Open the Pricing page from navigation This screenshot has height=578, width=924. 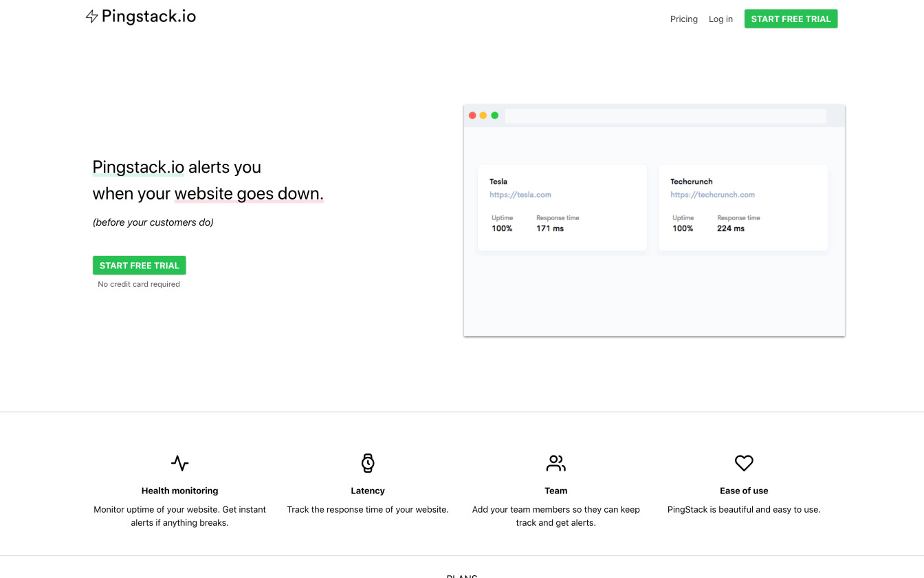pos(683,19)
